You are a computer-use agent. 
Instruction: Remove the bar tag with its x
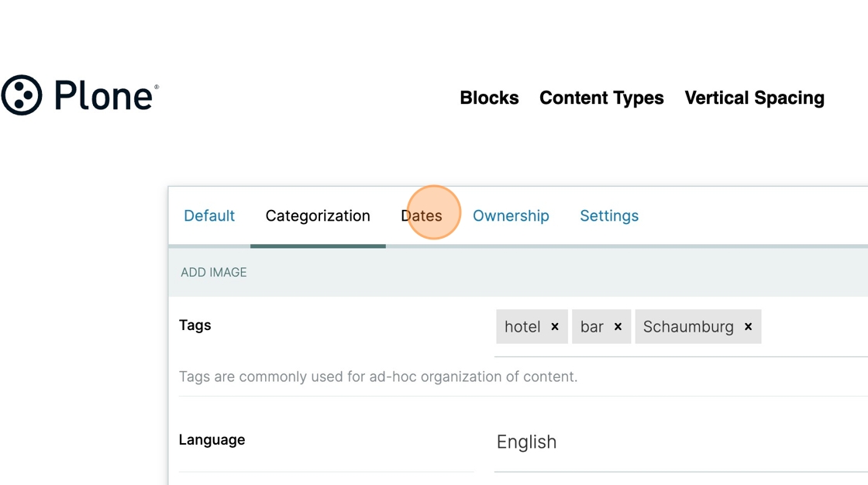point(618,327)
